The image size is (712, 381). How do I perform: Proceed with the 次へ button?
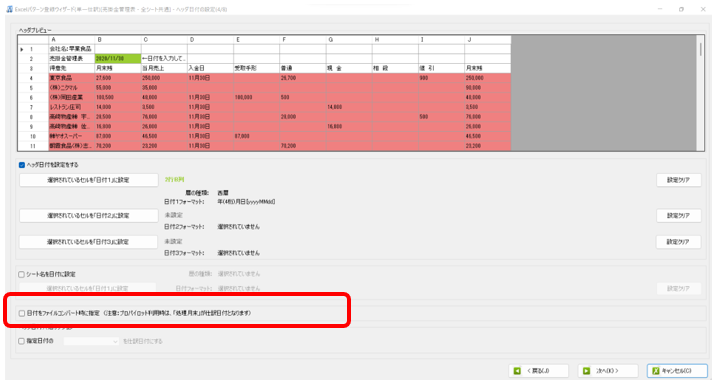608,371
